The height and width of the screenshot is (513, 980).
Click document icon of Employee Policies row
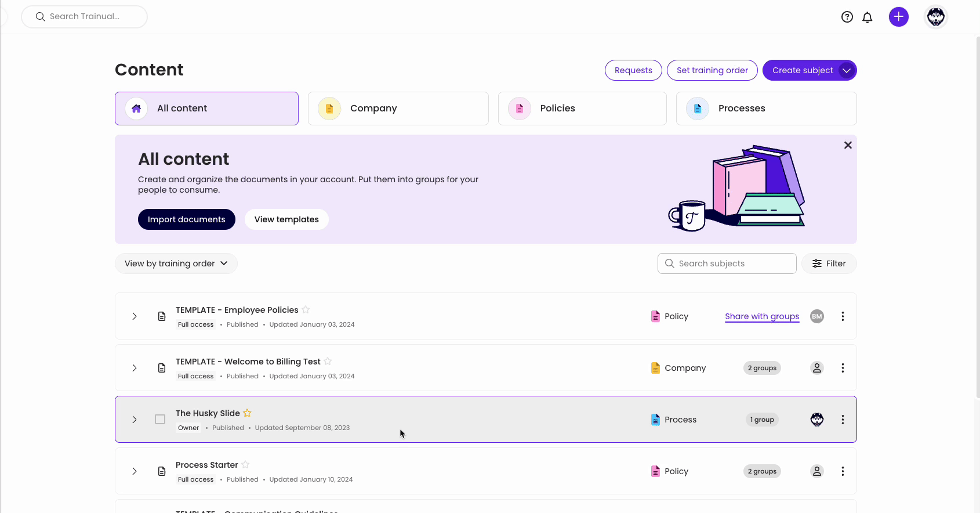pos(162,316)
